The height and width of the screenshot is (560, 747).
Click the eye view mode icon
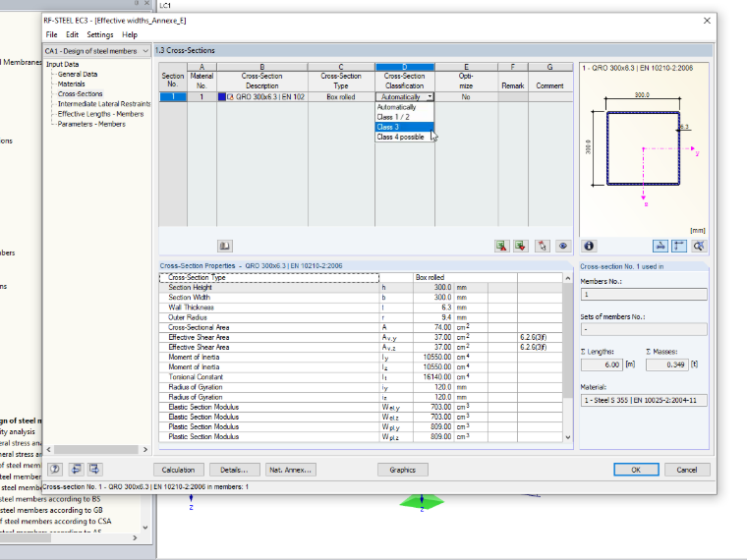point(562,246)
